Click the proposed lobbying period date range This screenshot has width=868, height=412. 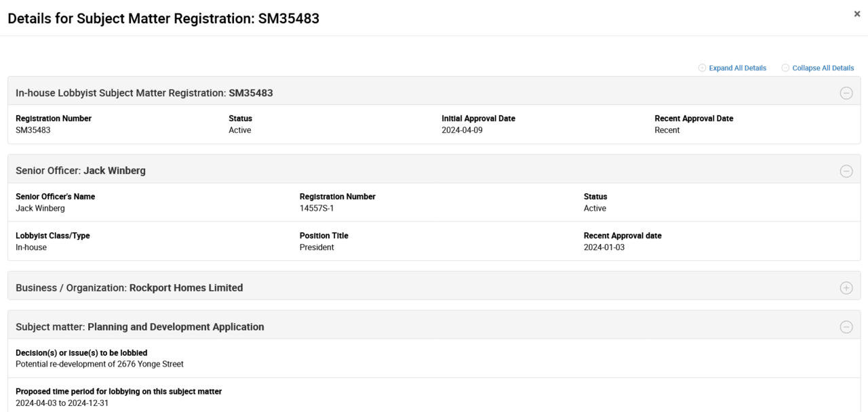(62, 403)
